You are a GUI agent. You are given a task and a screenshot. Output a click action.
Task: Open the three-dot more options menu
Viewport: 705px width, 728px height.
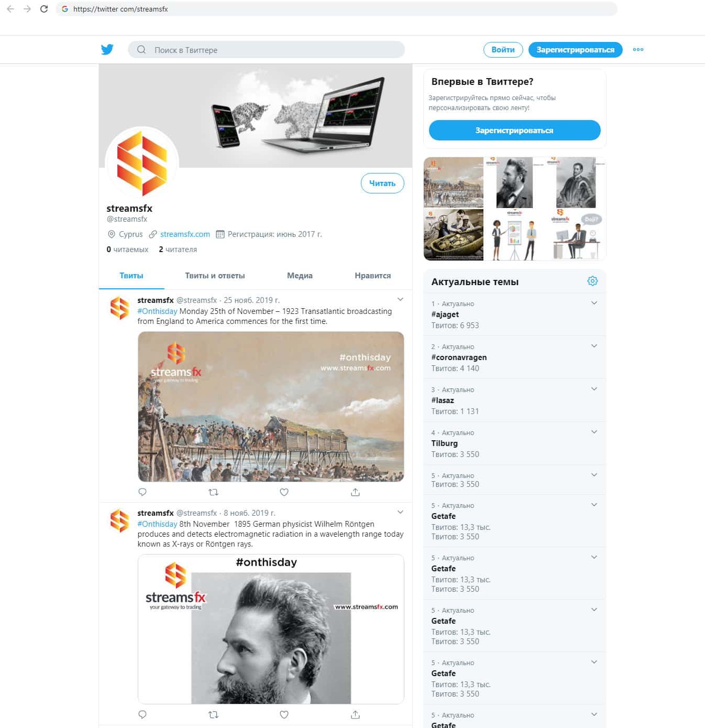point(638,50)
